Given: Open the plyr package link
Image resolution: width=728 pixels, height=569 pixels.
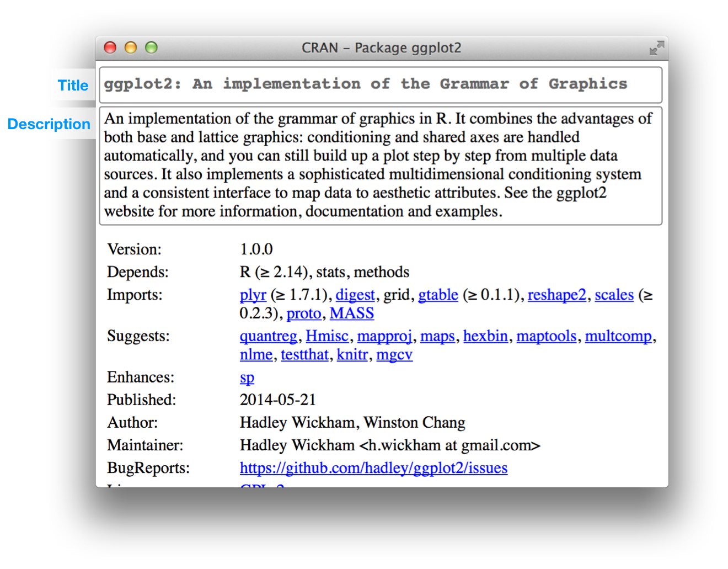Looking at the screenshot, I should tap(253, 295).
